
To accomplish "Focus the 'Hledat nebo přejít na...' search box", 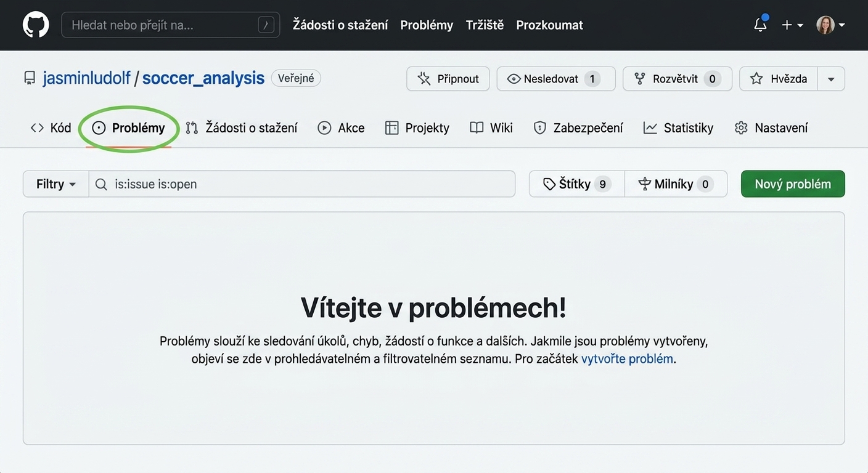I will click(x=170, y=25).
